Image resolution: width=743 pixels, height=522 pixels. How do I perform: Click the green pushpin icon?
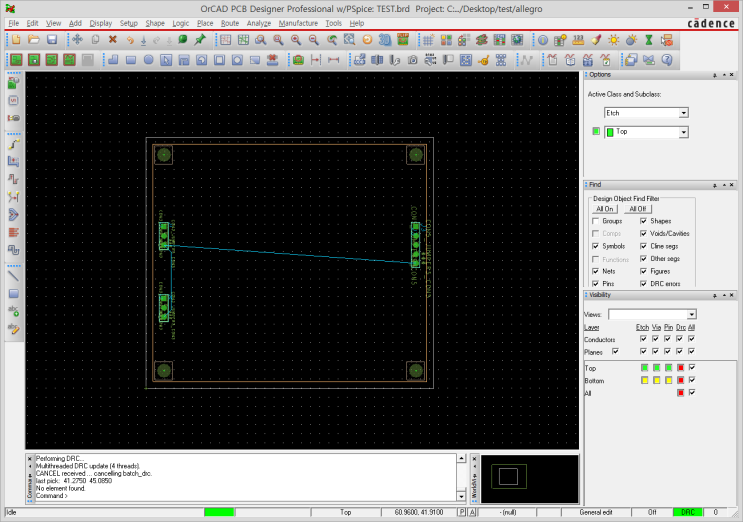200,39
